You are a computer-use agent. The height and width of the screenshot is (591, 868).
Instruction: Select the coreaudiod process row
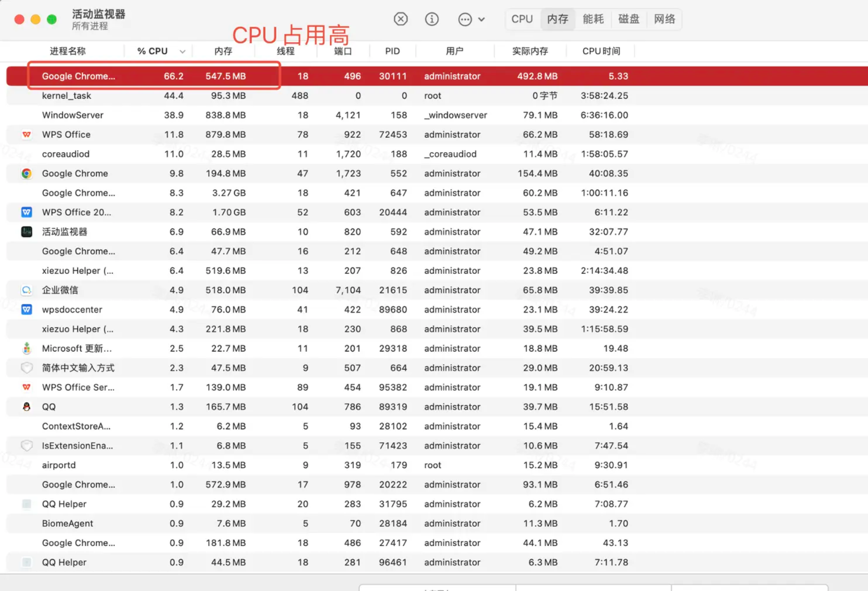point(437,154)
